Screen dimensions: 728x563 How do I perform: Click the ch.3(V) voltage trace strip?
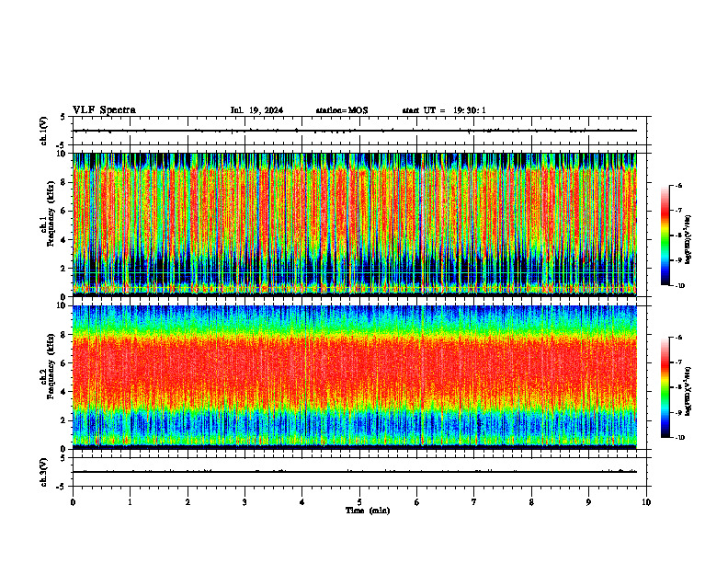359,472
